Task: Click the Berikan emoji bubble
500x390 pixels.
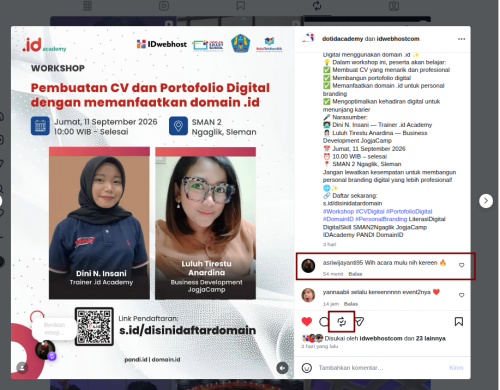Action: (x=54, y=329)
